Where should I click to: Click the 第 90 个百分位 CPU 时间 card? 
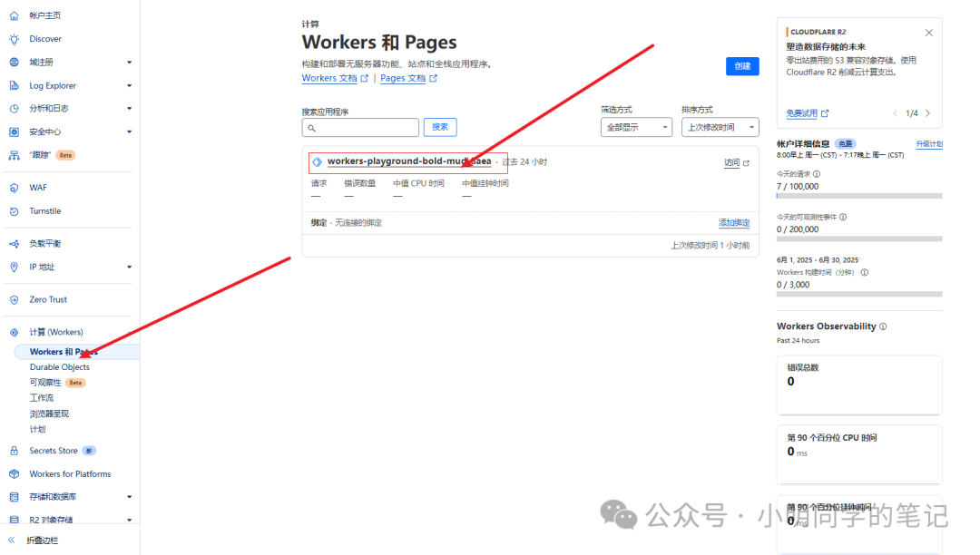pyautogui.click(x=859, y=454)
